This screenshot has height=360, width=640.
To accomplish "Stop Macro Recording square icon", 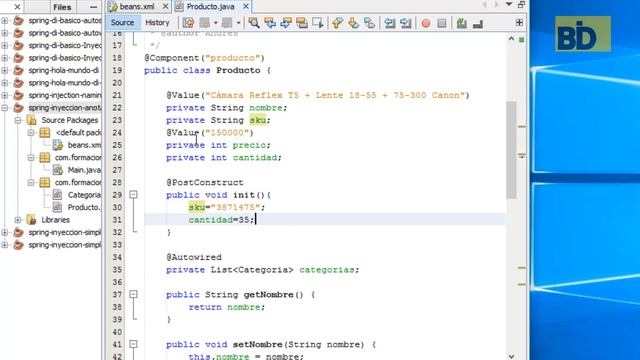I will coord(442,23).
